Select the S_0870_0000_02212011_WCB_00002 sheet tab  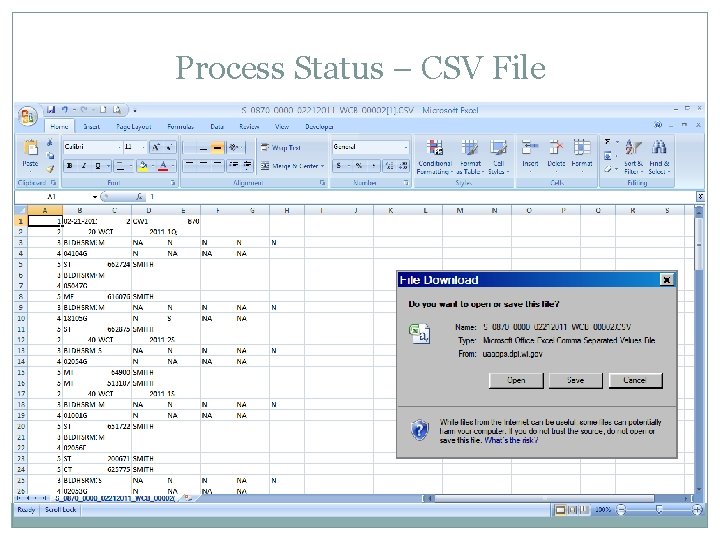tap(115, 498)
